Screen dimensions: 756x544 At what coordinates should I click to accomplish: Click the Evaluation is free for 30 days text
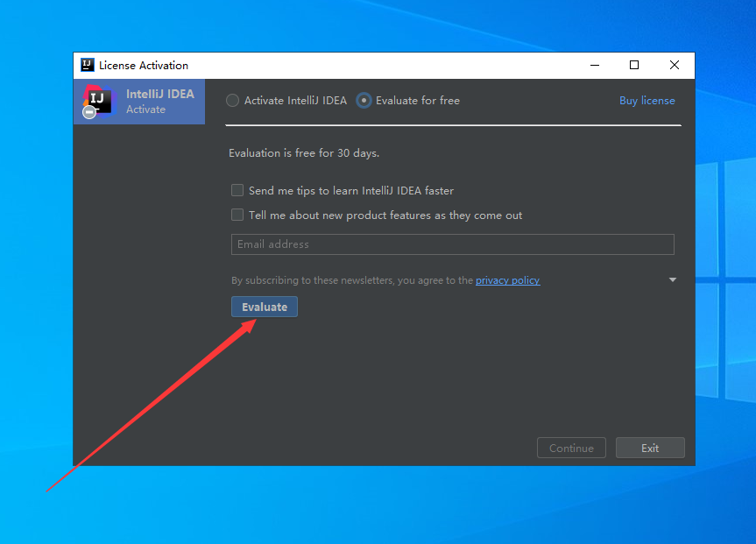(304, 153)
